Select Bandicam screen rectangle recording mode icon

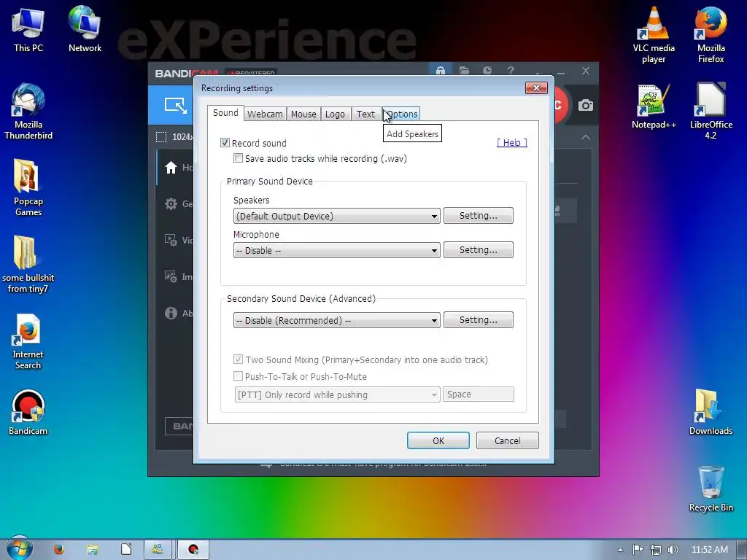point(176,105)
